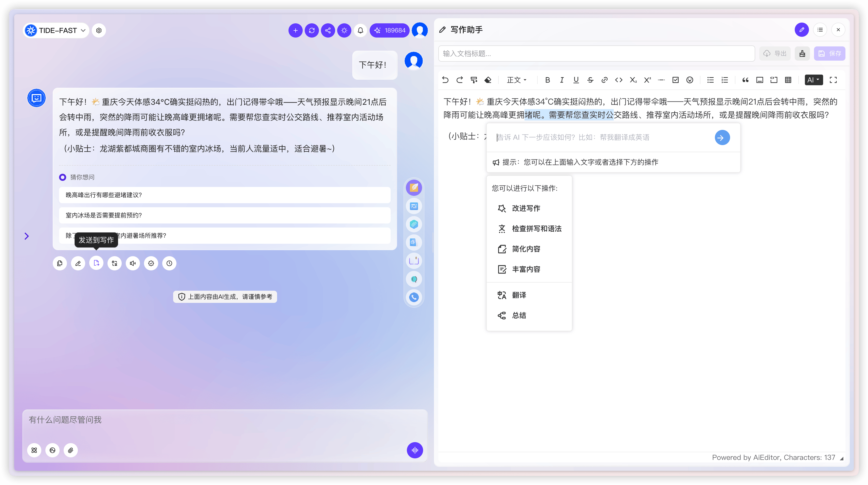Choose 简化内容 from AI menu
The width and height of the screenshot is (868, 485).
tap(529, 249)
